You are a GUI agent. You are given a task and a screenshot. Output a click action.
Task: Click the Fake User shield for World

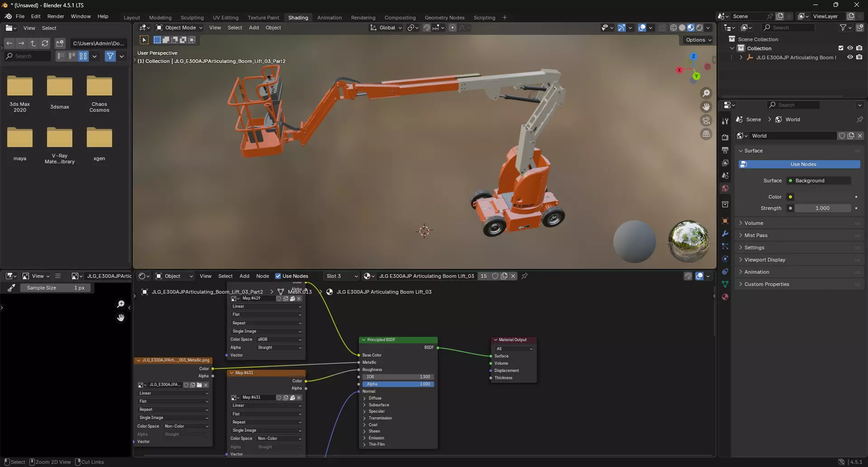tap(842, 136)
